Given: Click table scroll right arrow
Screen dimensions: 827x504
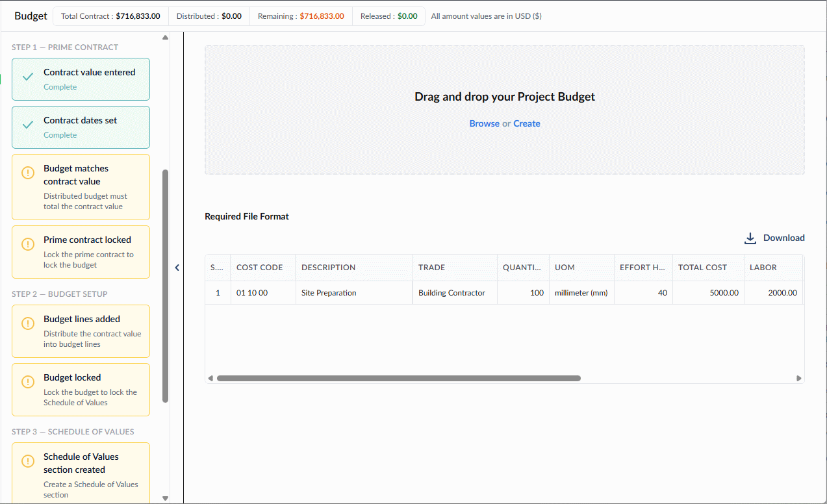Looking at the screenshot, I should click(799, 378).
